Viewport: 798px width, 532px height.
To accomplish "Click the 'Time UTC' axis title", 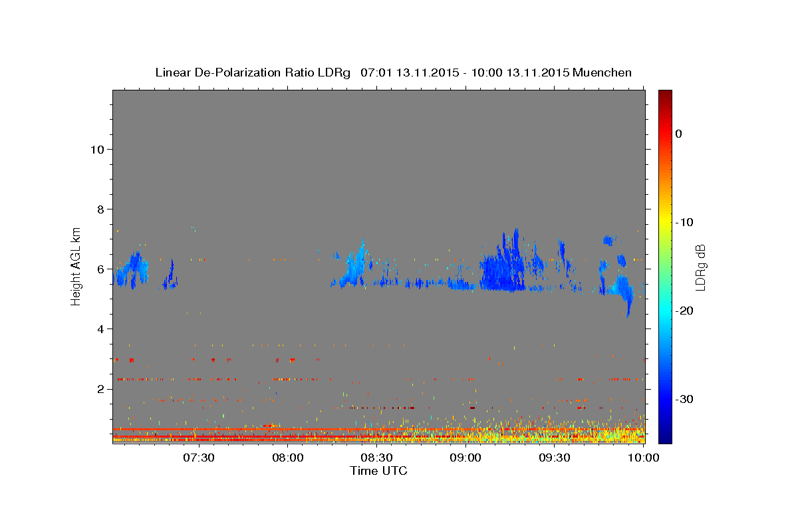I will (x=378, y=471).
